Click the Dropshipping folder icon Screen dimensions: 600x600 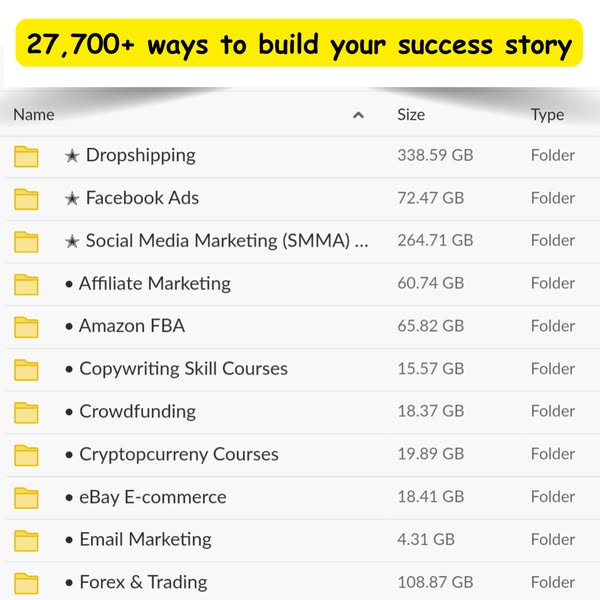point(26,156)
